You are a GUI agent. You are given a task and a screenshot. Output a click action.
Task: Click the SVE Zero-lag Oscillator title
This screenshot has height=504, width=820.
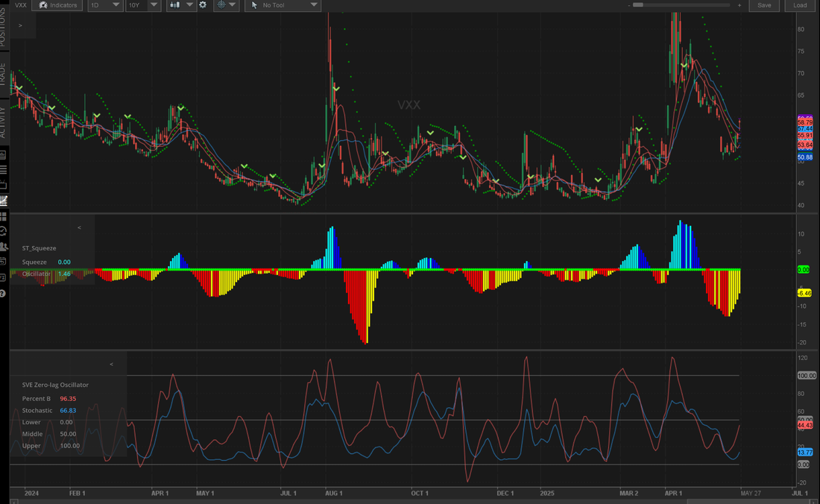click(55, 385)
